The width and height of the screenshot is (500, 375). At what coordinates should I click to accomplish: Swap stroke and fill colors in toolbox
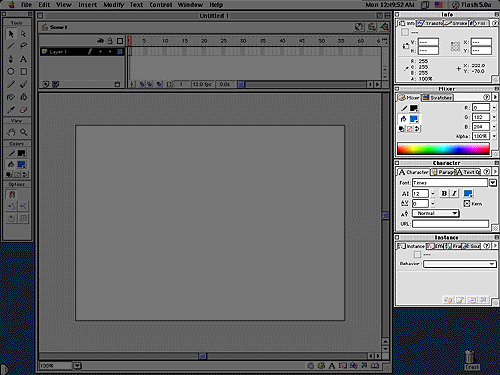[x=25, y=174]
